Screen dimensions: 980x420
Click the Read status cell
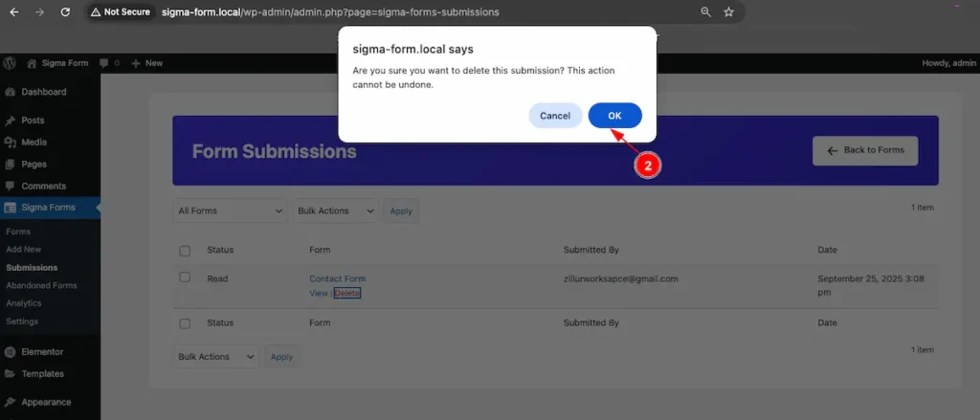click(217, 278)
